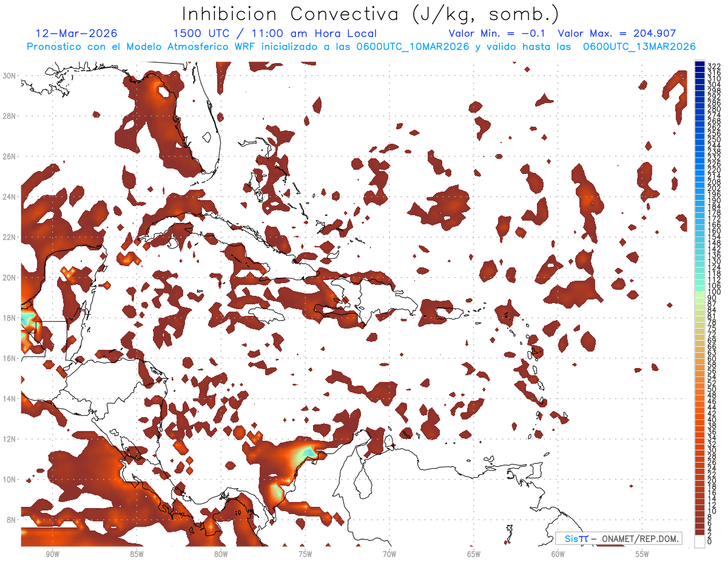
Task: Pick the darkest blue swatch atop the colorbar
Action: tap(699, 63)
